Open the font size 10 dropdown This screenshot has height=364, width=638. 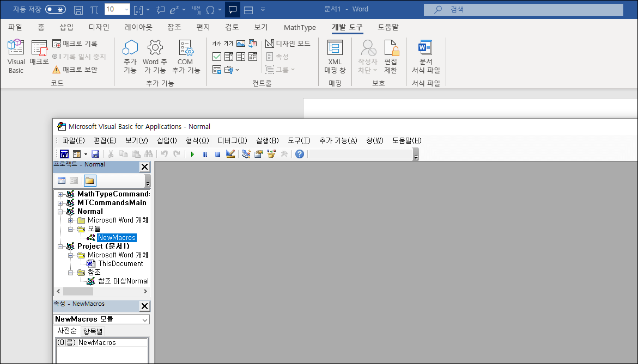126,9
